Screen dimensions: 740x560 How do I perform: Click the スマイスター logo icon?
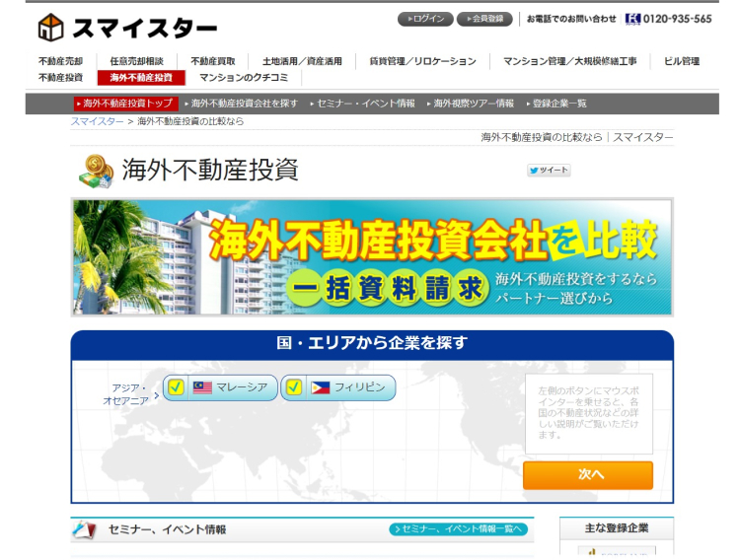[51, 27]
